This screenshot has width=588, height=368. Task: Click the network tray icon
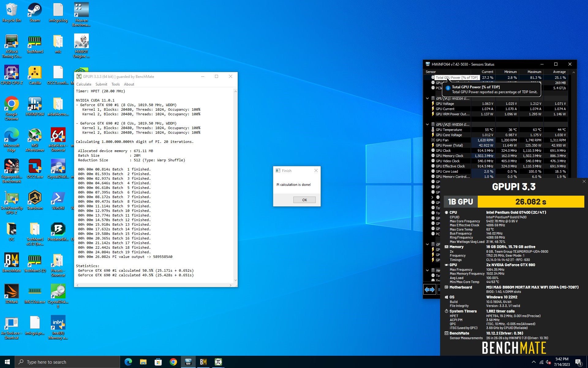click(541, 362)
